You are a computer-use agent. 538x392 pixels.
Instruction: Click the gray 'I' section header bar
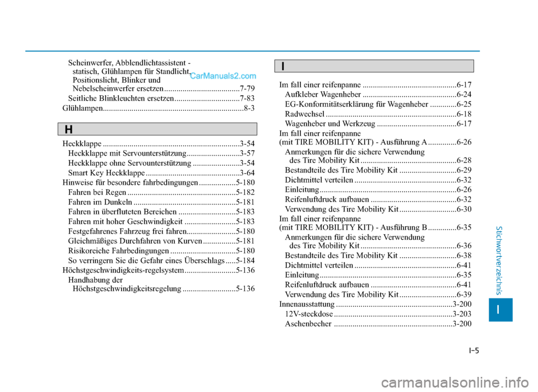[374, 66]
